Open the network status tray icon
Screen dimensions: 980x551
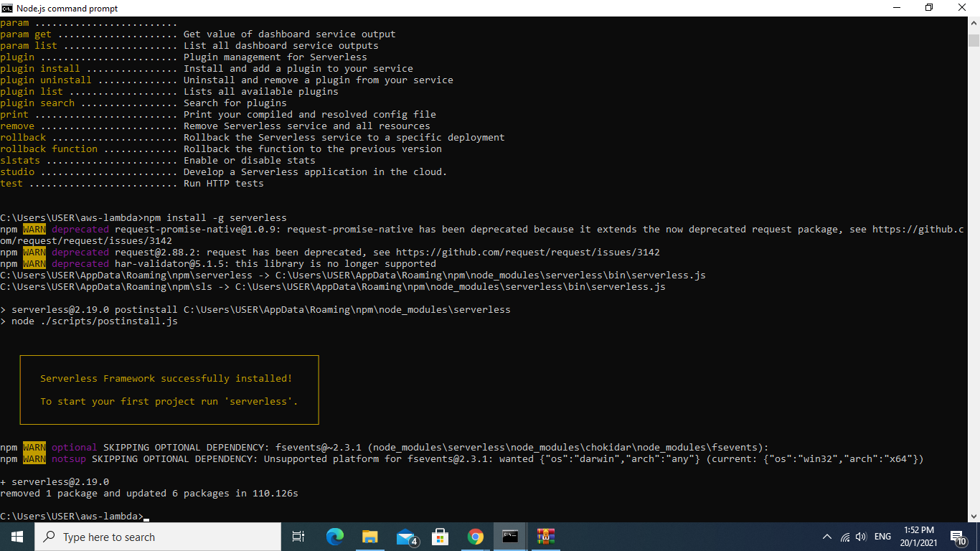pyautogui.click(x=845, y=537)
